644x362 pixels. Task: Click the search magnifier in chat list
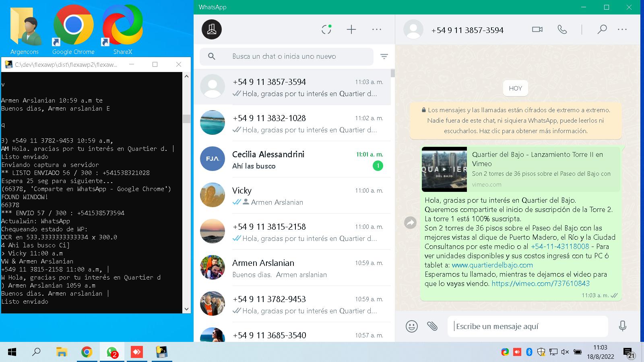[212, 56]
